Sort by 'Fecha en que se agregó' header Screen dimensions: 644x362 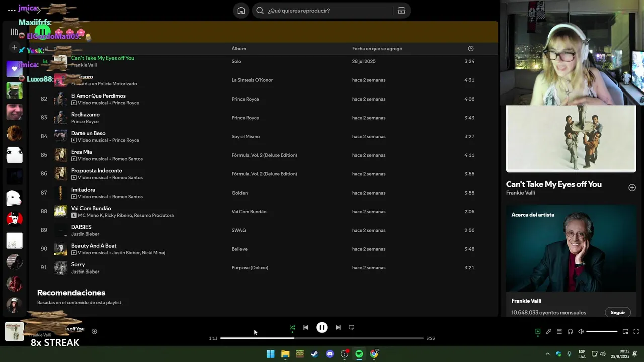pyautogui.click(x=377, y=49)
